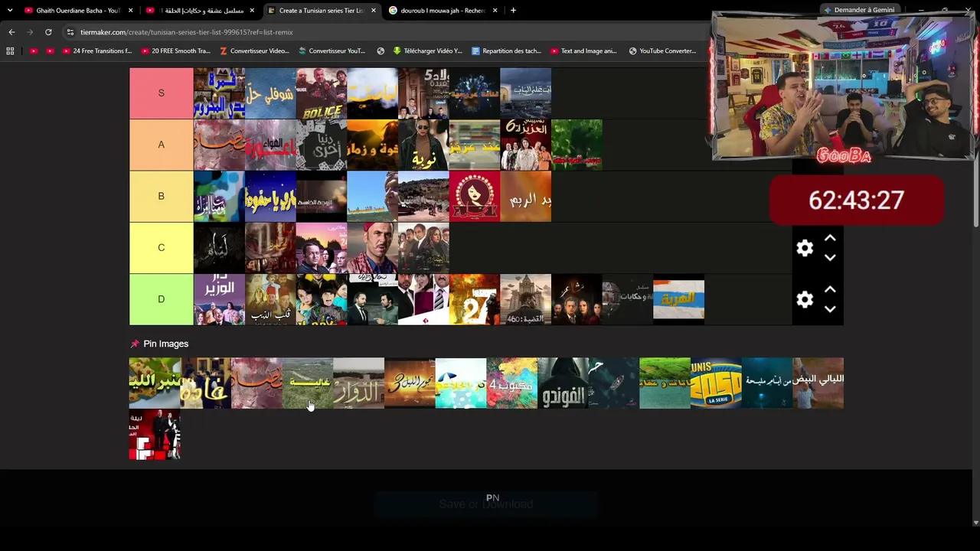Switch to Ghaith Ouerdiane Bacha YouTube tab
Image resolution: width=980 pixels, height=551 pixels.
pyautogui.click(x=79, y=11)
